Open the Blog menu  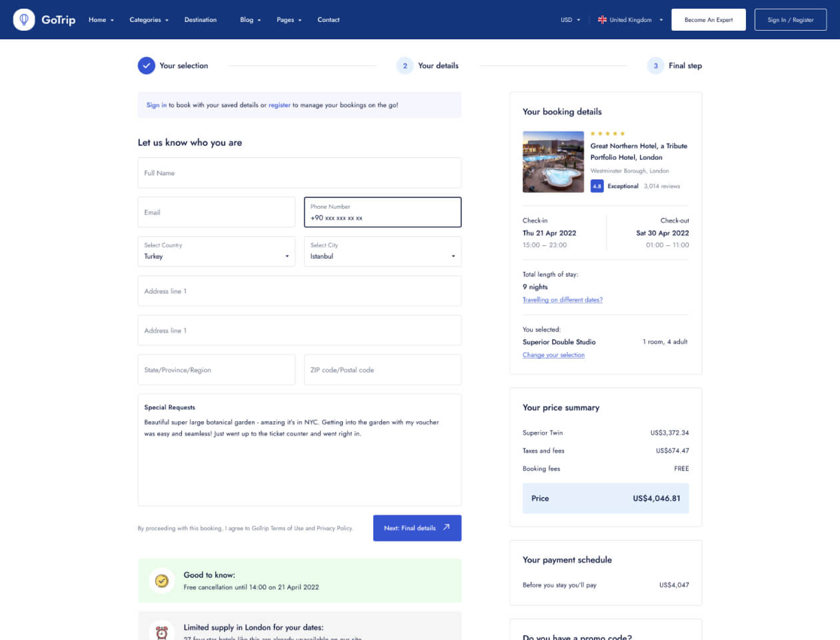tap(250, 20)
